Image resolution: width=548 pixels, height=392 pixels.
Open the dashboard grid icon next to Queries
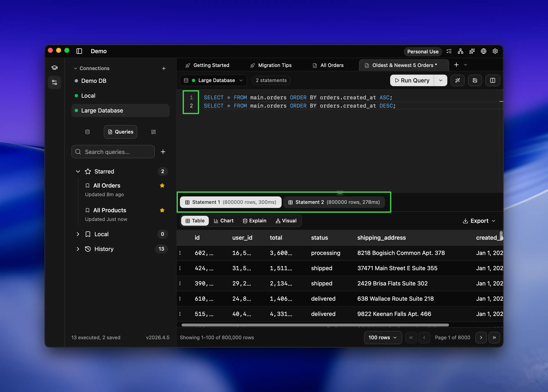(154, 132)
